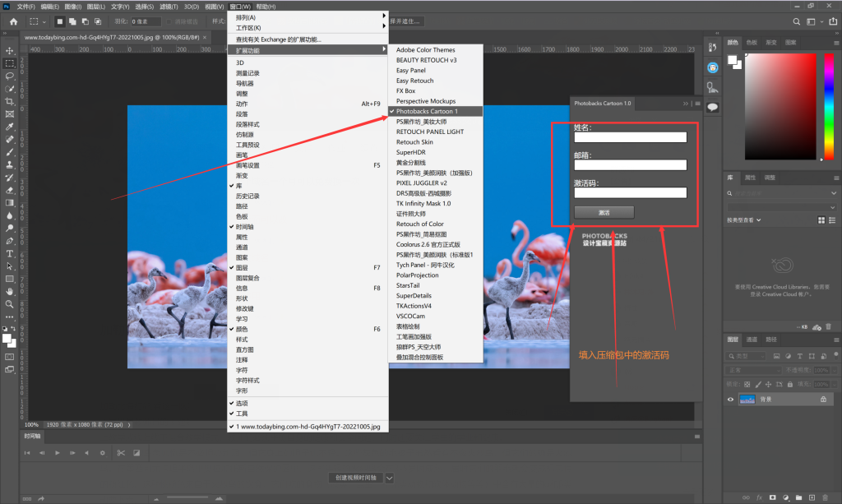The width and height of the screenshot is (842, 504).
Task: Click the 创建视频时间轴 button
Action: [x=356, y=478]
